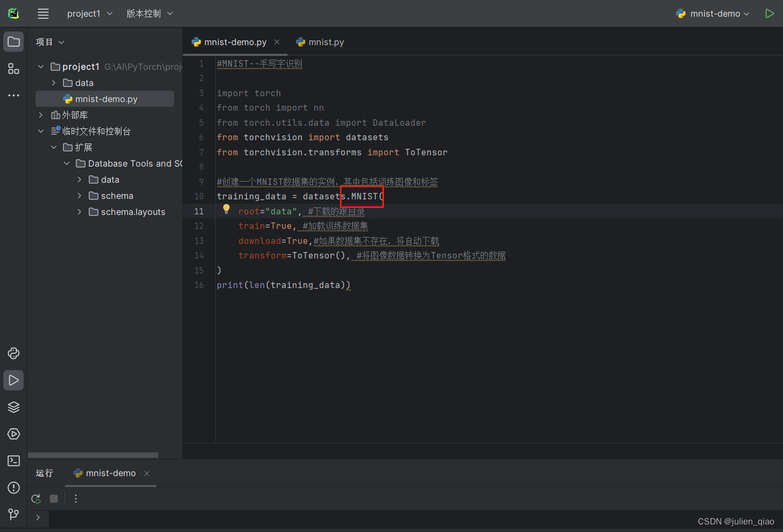The image size is (783, 532).
Task: Click the transform=ToTensor() code line
Action: click(294, 255)
